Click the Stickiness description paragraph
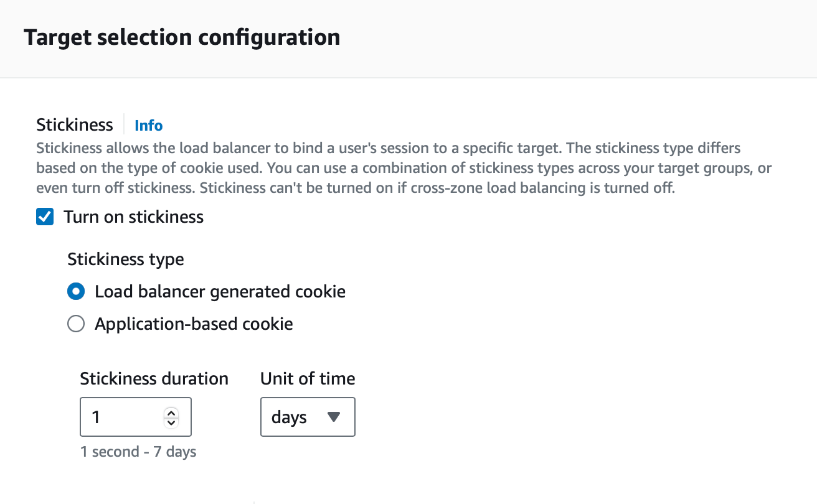The height and width of the screenshot is (504, 817). (399, 169)
